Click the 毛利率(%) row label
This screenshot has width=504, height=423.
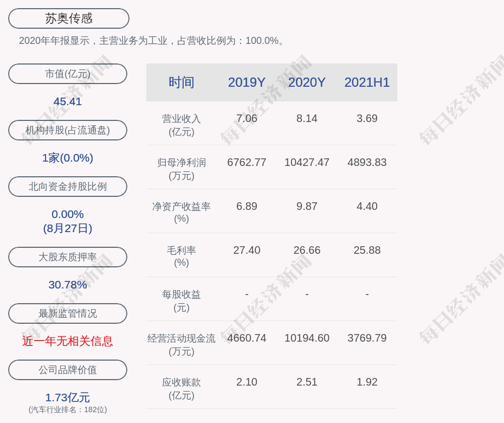tap(182, 257)
